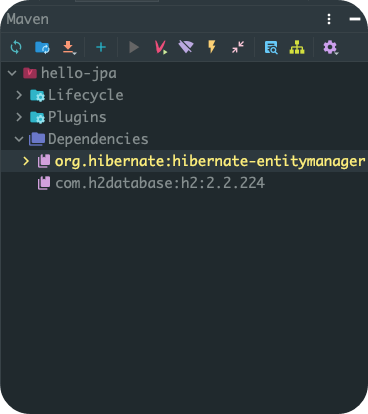The height and width of the screenshot is (414, 368).
Task: Toggle Skip Tests mode lightning icon
Action: click(x=212, y=47)
